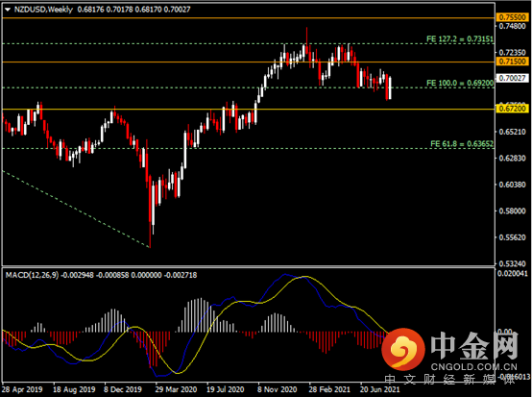Click the MACD scale value 0.020041
The image size is (532, 397).
click(x=513, y=273)
